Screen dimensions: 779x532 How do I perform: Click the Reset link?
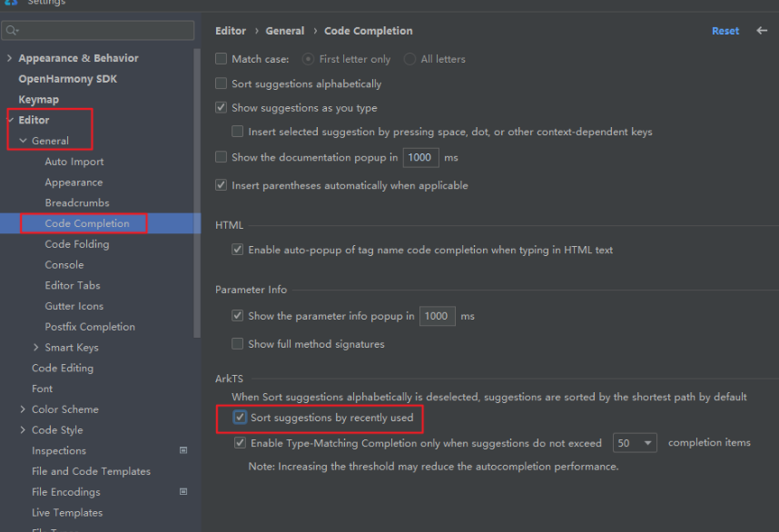[x=725, y=31]
